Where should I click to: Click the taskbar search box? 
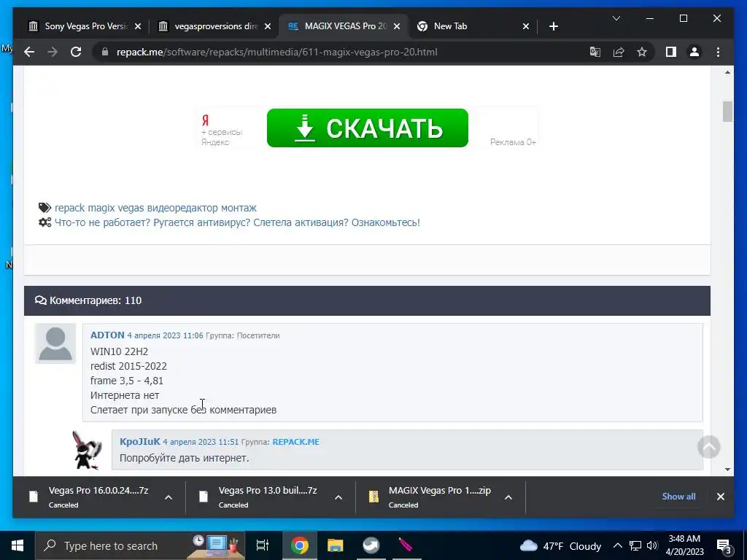(x=140, y=545)
